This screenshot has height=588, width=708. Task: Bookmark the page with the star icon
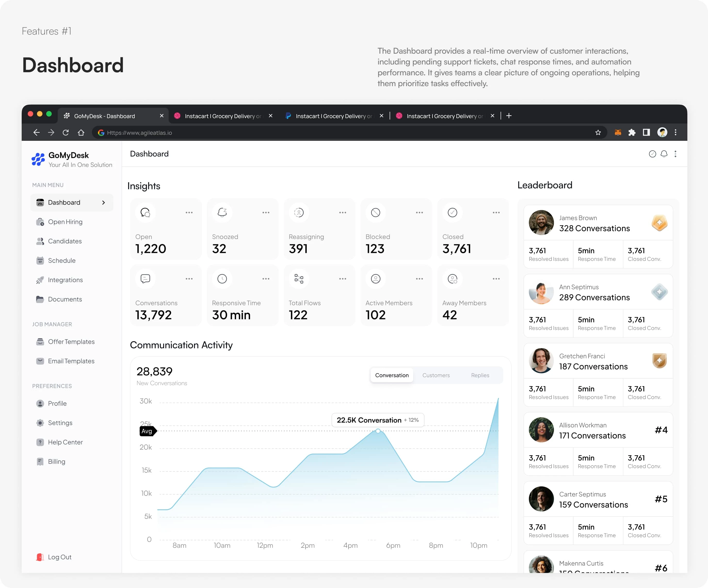click(598, 132)
